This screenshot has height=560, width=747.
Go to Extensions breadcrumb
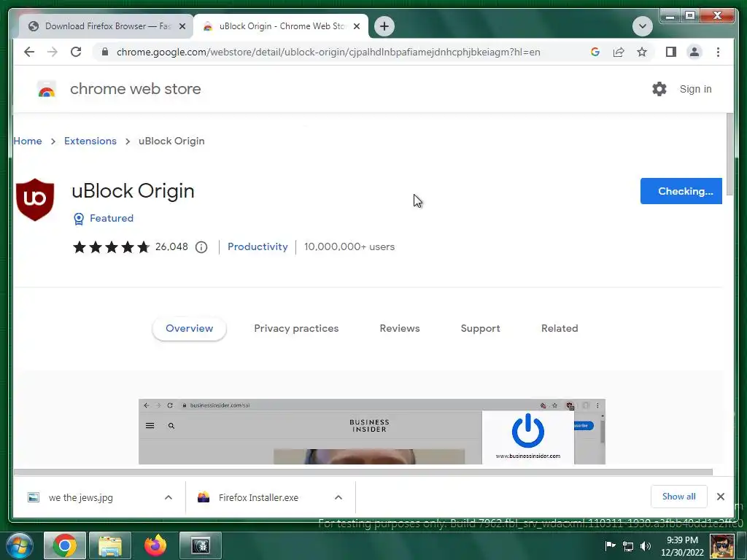coord(90,141)
